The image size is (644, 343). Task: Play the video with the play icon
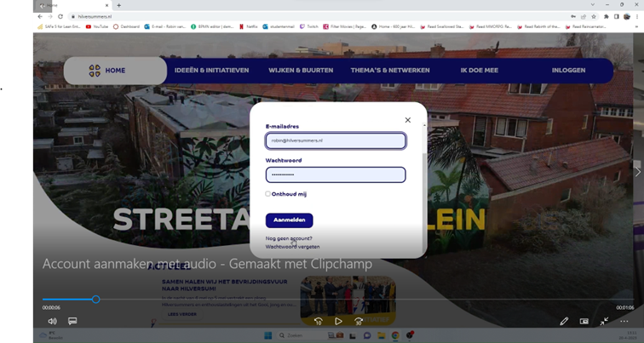click(x=338, y=321)
